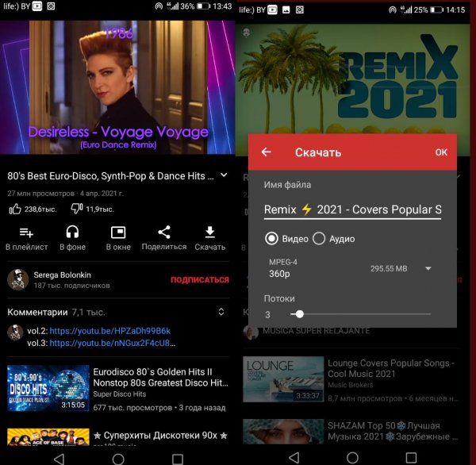476x465 pixels.
Task: Tap Android home button on left phone
Action: point(118,459)
